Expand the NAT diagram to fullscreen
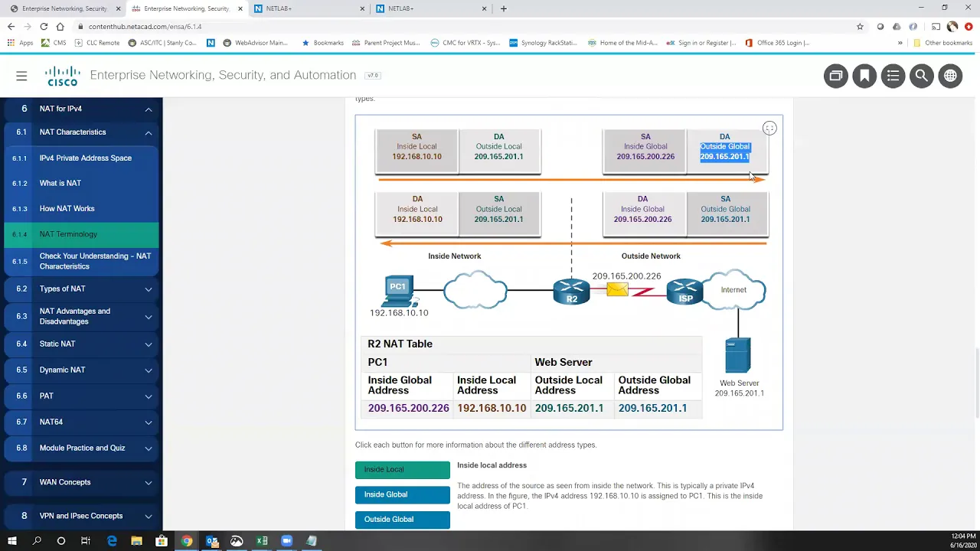Viewport: 980px width, 551px height. 769,129
